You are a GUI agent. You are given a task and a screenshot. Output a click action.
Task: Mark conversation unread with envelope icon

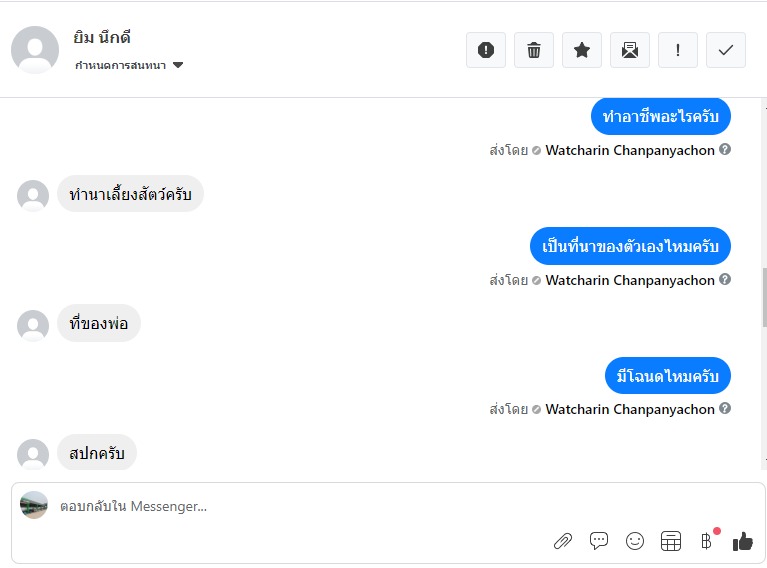tap(630, 50)
